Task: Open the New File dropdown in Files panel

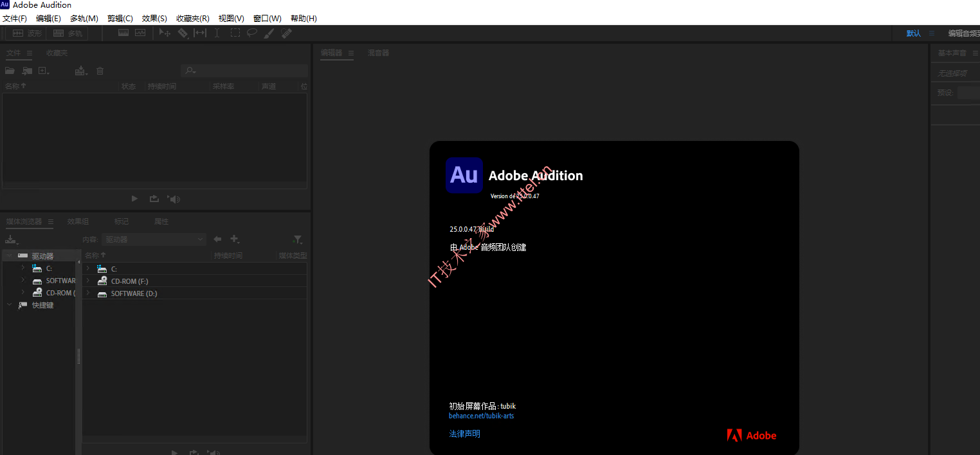Action: point(44,71)
